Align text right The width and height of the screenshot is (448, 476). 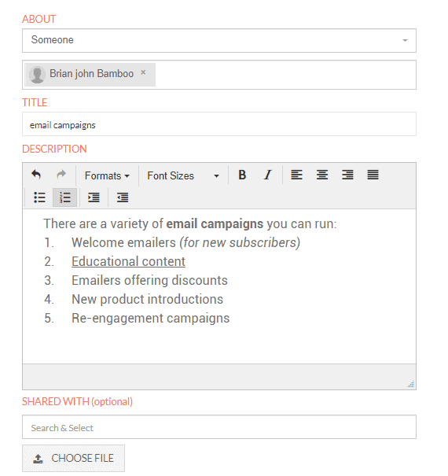click(x=347, y=175)
